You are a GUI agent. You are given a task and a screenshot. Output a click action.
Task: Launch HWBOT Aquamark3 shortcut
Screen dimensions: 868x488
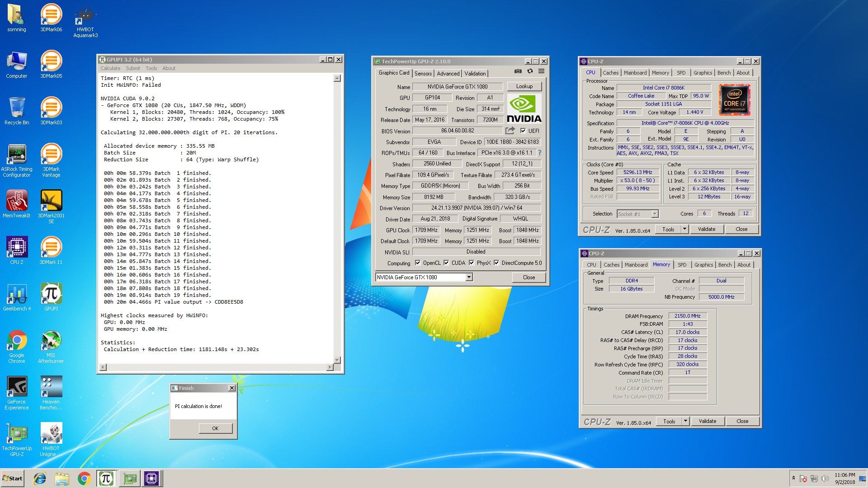point(85,21)
